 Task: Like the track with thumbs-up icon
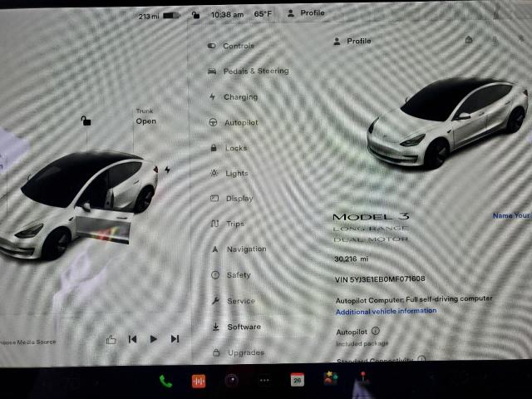(x=111, y=340)
